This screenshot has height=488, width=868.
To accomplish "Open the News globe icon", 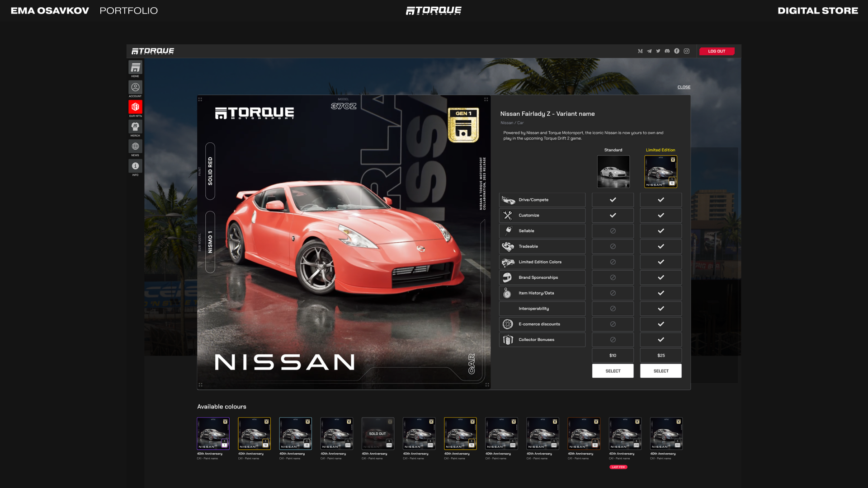I will [x=135, y=146].
